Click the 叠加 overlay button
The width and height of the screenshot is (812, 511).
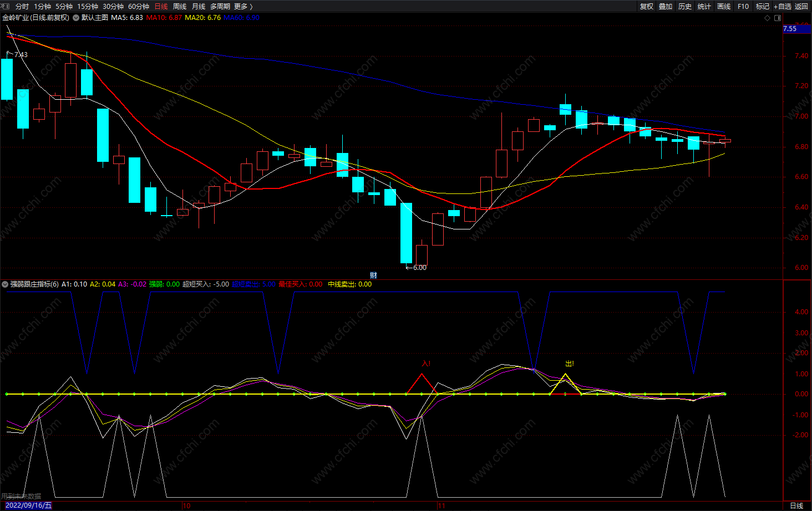[x=666, y=7]
